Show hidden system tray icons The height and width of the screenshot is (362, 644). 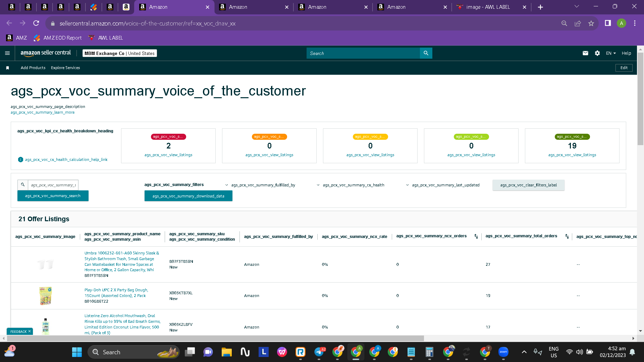[x=524, y=352]
